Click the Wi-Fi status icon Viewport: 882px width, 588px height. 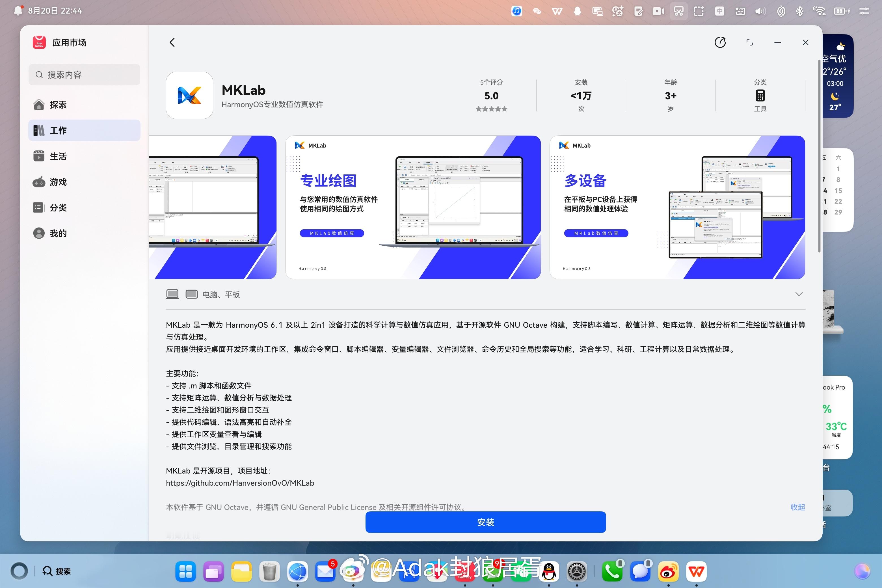[x=820, y=11]
